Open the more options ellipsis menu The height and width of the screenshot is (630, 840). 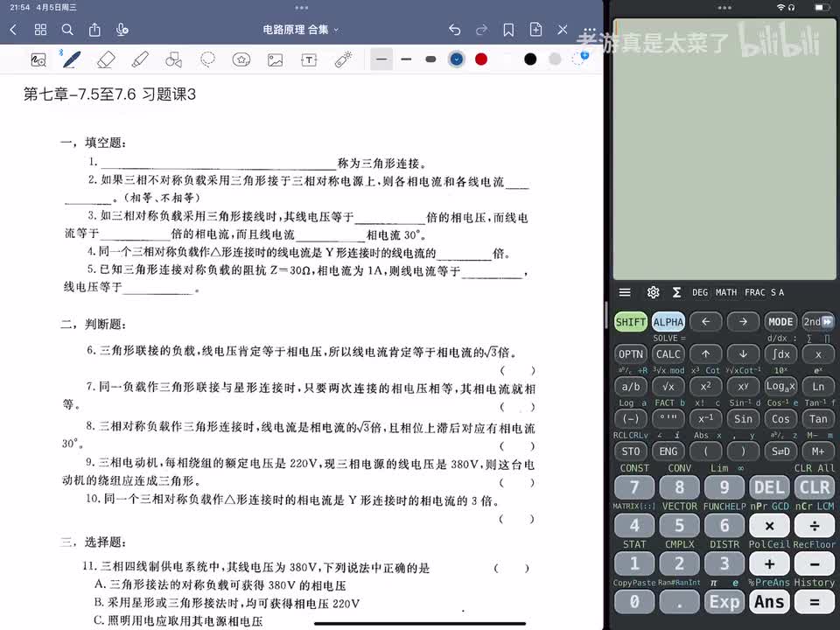589,30
